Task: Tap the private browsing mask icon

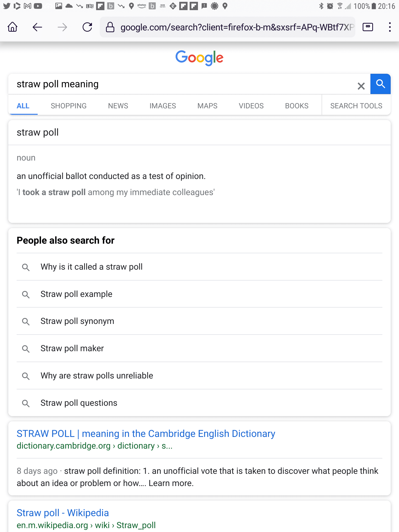Action: (x=368, y=27)
